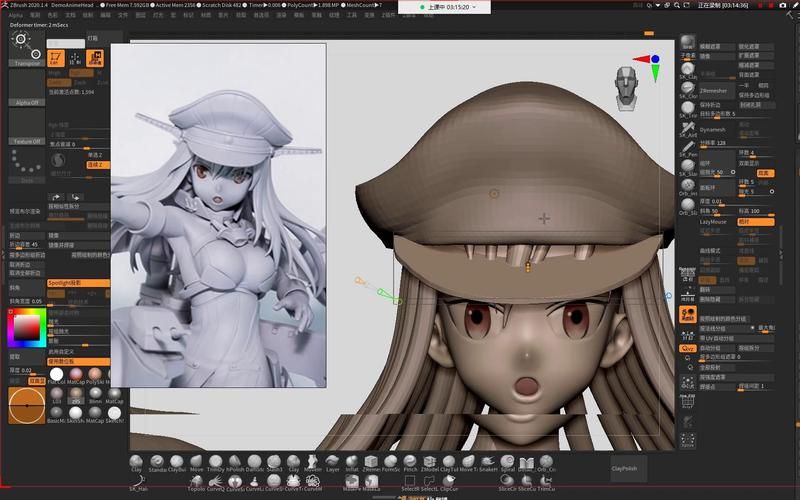Click the 折边 button
The image size is (800, 500).
[x=27, y=235]
